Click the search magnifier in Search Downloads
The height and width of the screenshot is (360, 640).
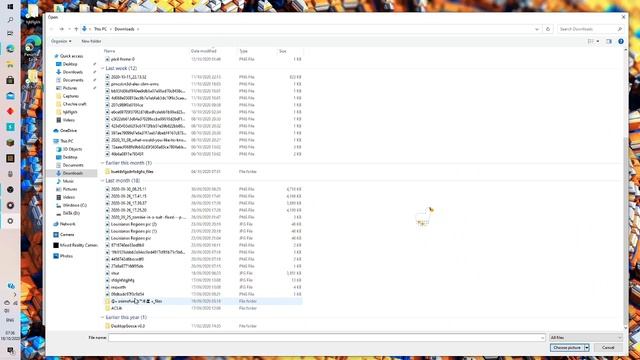coord(619,29)
